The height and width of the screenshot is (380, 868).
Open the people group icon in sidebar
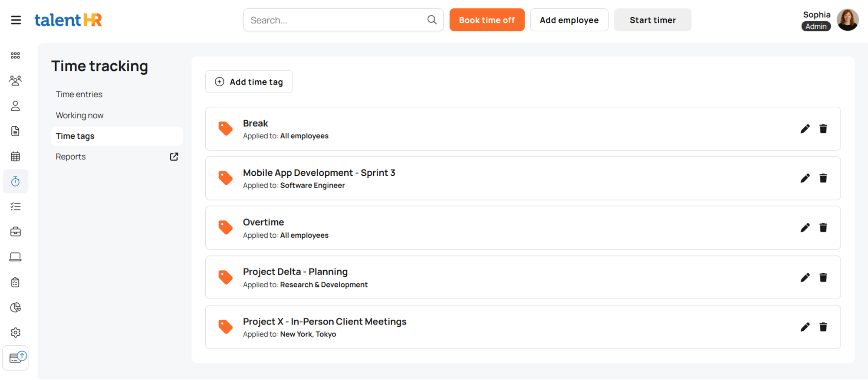click(16, 80)
